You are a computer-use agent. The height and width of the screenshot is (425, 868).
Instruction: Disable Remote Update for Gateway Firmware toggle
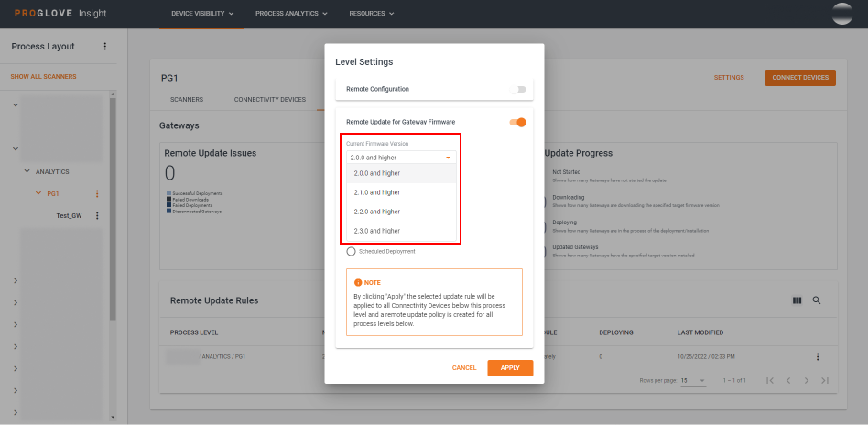tap(518, 122)
